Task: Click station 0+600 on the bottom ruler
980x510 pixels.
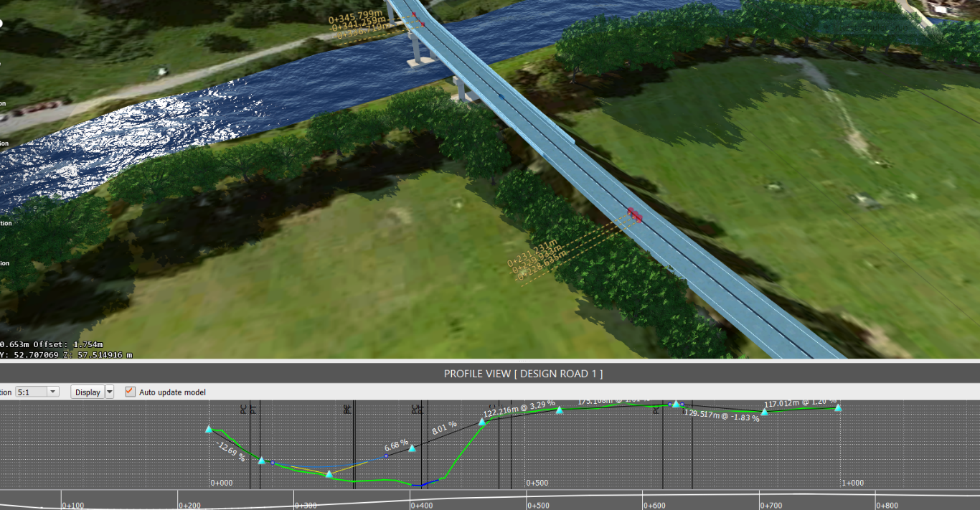Action: (x=654, y=506)
